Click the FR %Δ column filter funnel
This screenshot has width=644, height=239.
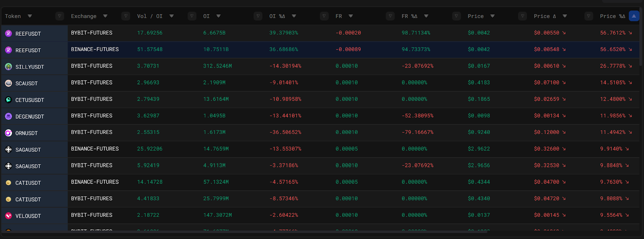coord(456,16)
